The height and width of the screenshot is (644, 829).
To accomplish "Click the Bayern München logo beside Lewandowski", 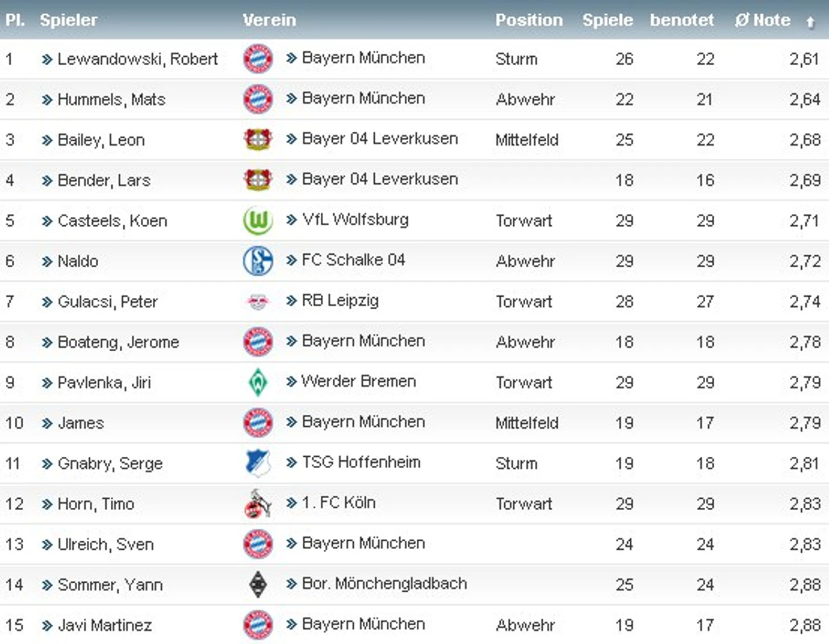I will tap(258, 59).
